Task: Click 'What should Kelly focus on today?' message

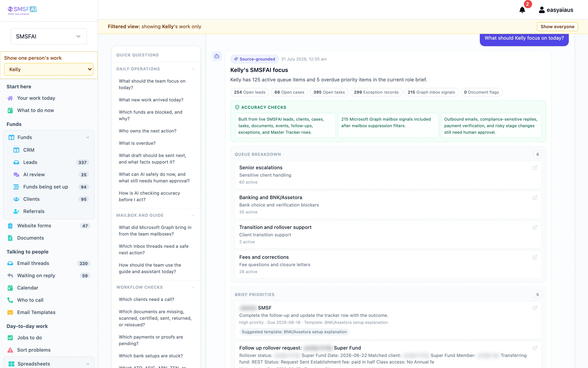Action: [524, 38]
